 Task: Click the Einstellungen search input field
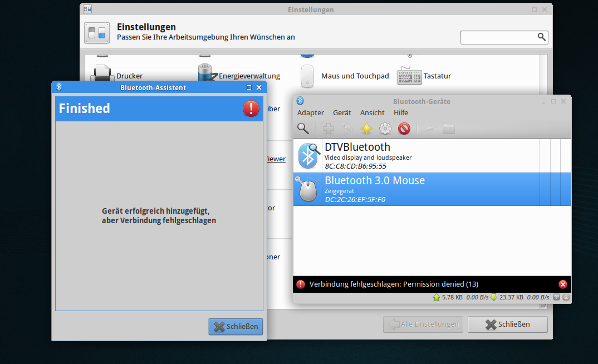click(x=504, y=37)
